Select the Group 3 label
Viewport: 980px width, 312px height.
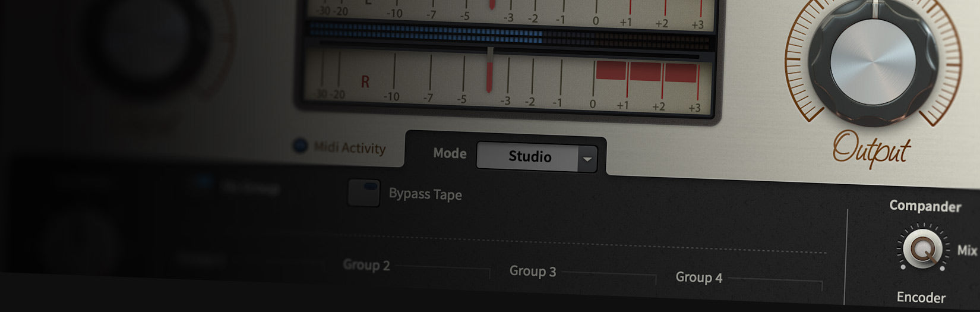coord(533,271)
